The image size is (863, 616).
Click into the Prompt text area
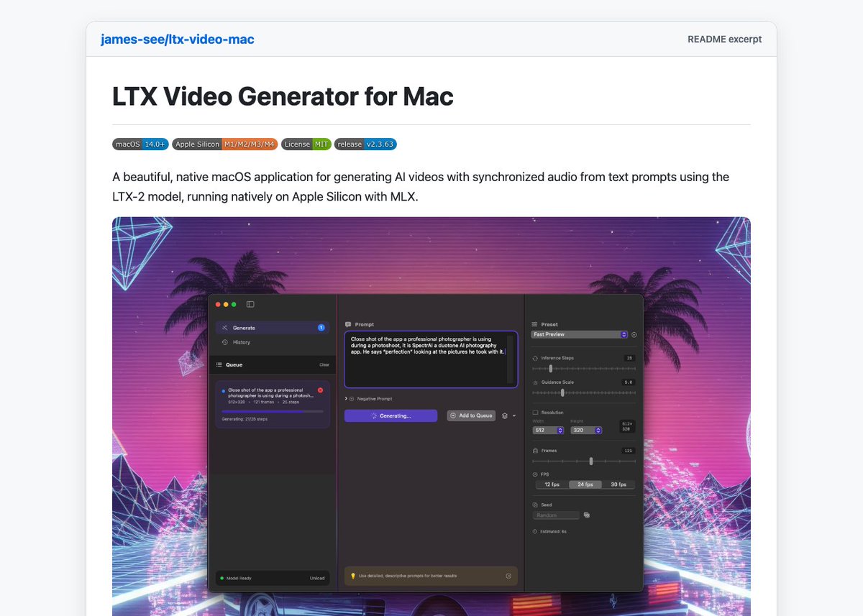click(431, 359)
